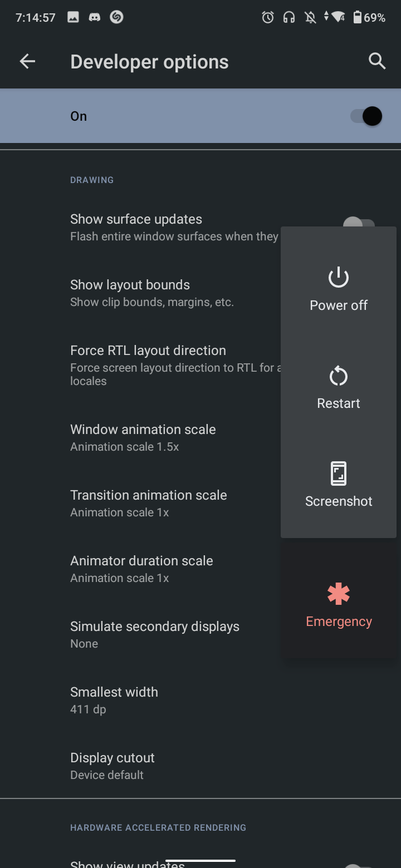Open Transition animation scale selector
The height and width of the screenshot is (868, 401).
point(200,503)
